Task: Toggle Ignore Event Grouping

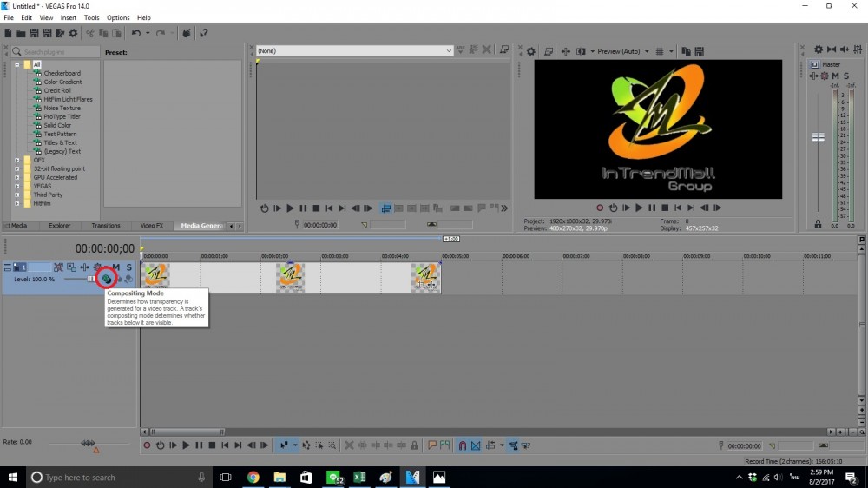Action: pos(526,445)
